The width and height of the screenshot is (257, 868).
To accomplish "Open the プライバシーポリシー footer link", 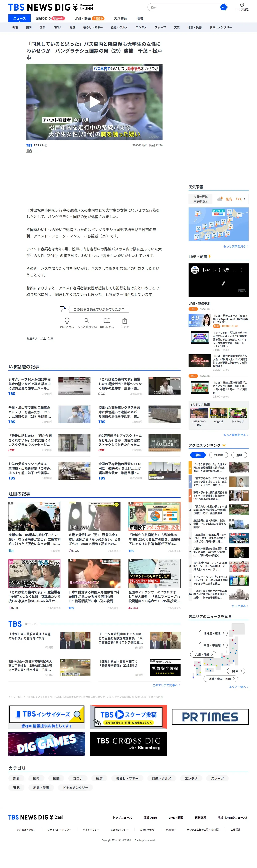I will tap(59, 830).
